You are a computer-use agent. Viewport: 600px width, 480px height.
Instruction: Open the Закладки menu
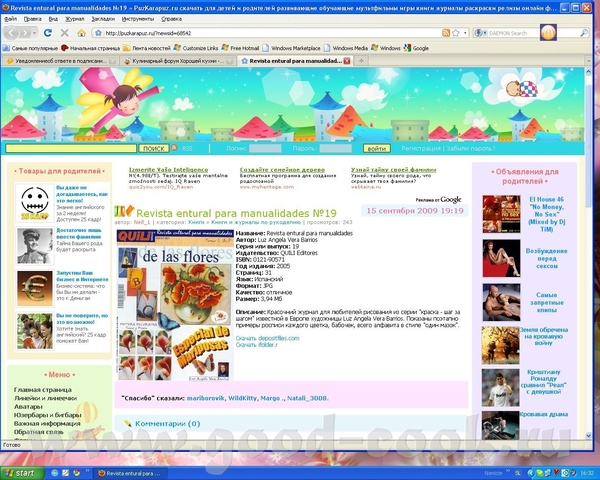[x=103, y=19]
